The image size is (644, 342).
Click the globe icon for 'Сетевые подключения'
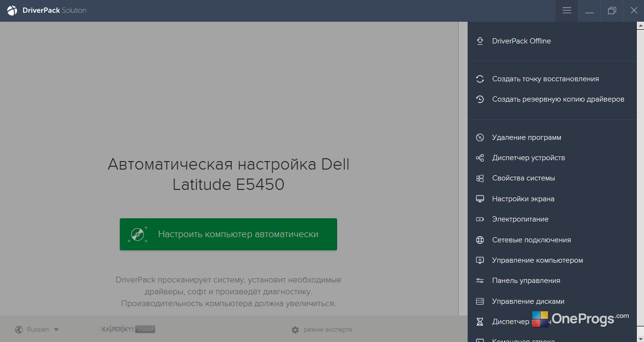(x=480, y=240)
